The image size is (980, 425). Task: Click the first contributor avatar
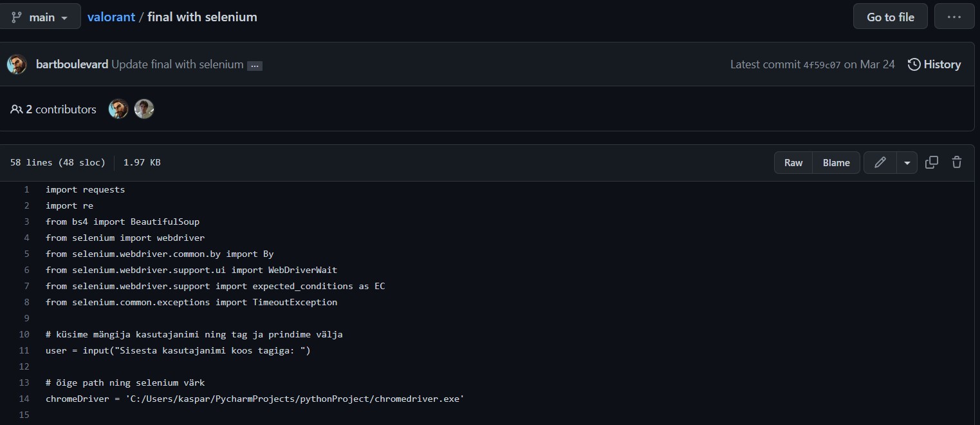point(118,109)
